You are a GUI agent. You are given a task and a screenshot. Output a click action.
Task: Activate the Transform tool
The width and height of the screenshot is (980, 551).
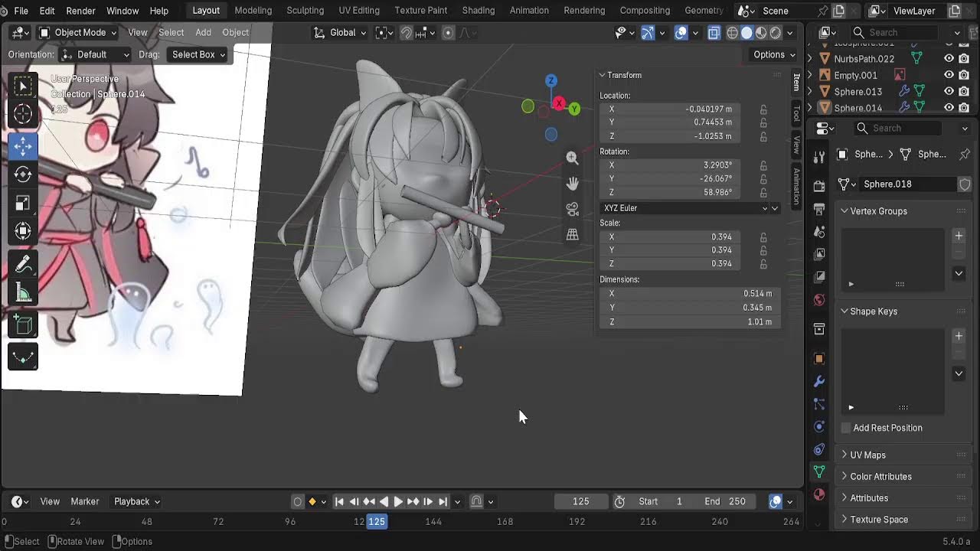coord(23,231)
